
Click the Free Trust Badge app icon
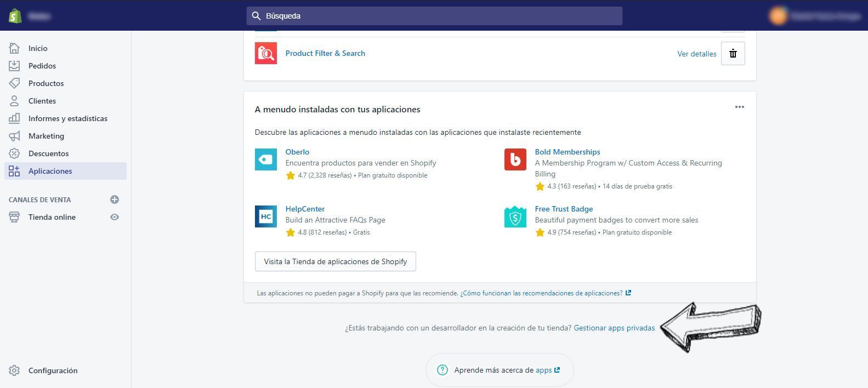[x=515, y=216]
